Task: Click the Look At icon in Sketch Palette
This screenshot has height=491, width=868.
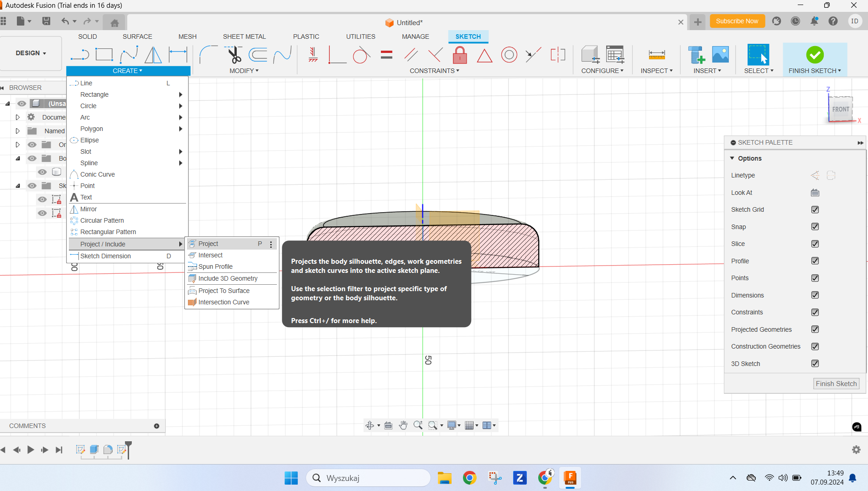Action: point(815,193)
